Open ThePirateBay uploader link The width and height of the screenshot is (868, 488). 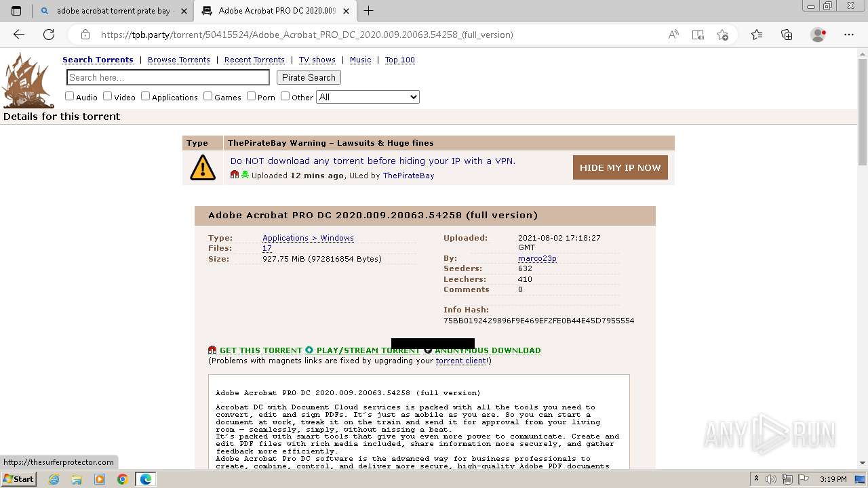click(x=408, y=176)
